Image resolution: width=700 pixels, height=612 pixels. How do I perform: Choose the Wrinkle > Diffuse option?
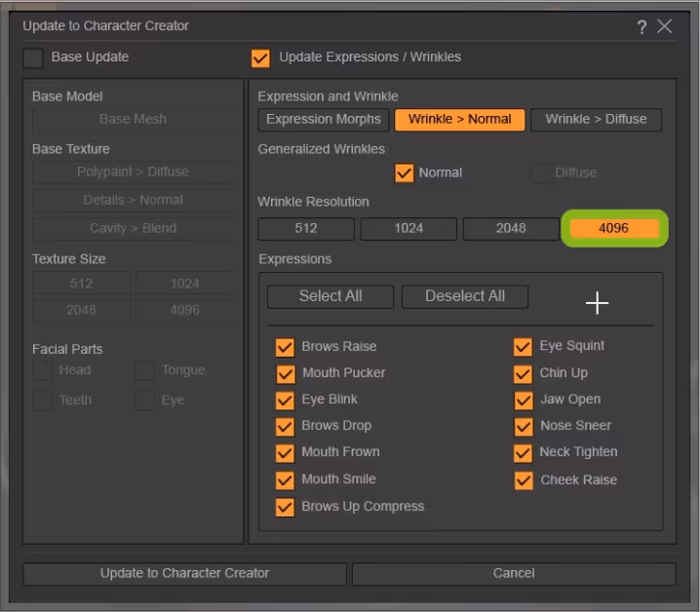[x=596, y=120]
